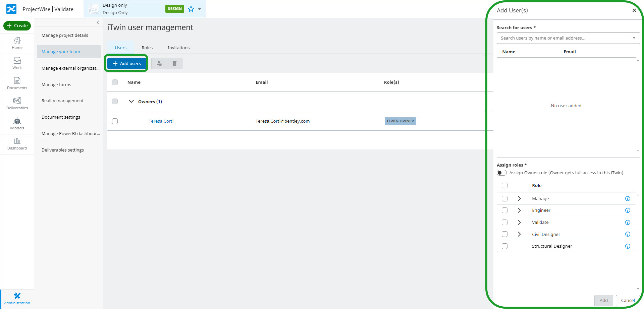Open Deliverables in sidebar

17,104
